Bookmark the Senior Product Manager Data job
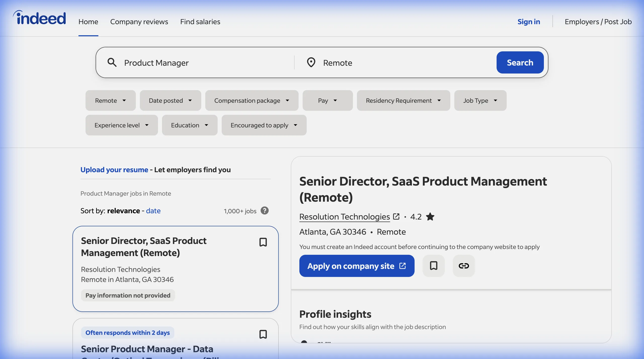The width and height of the screenshot is (644, 359). [x=263, y=334]
